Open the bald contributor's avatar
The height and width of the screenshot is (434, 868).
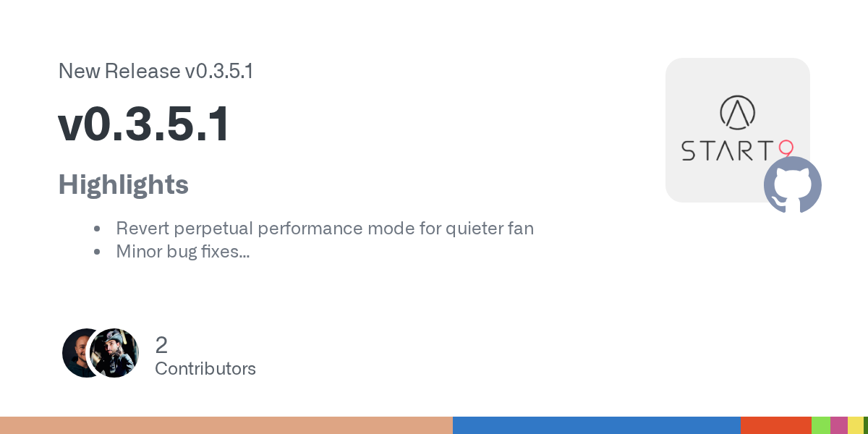point(78,353)
